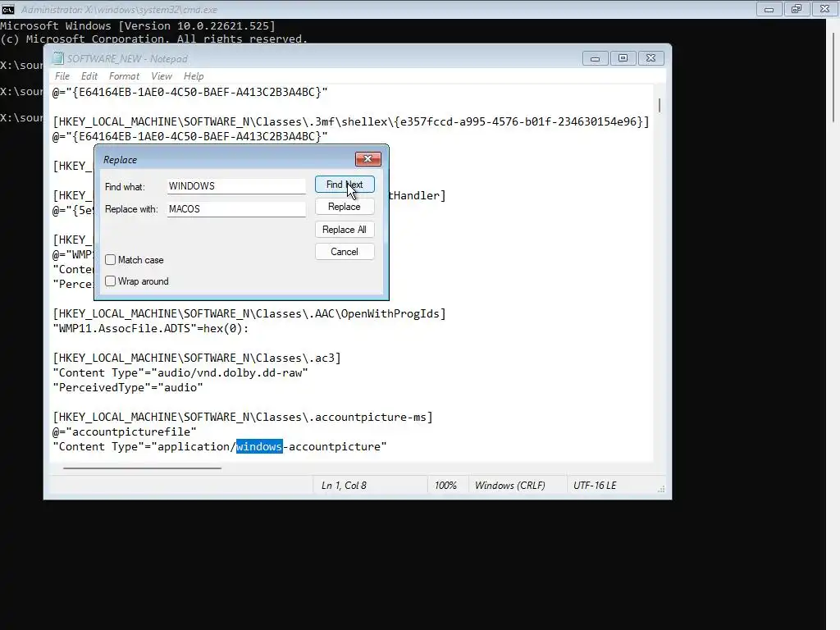Click '"PerceivedType"="audio"' line under .ac3
840x630 pixels.
[127, 387]
